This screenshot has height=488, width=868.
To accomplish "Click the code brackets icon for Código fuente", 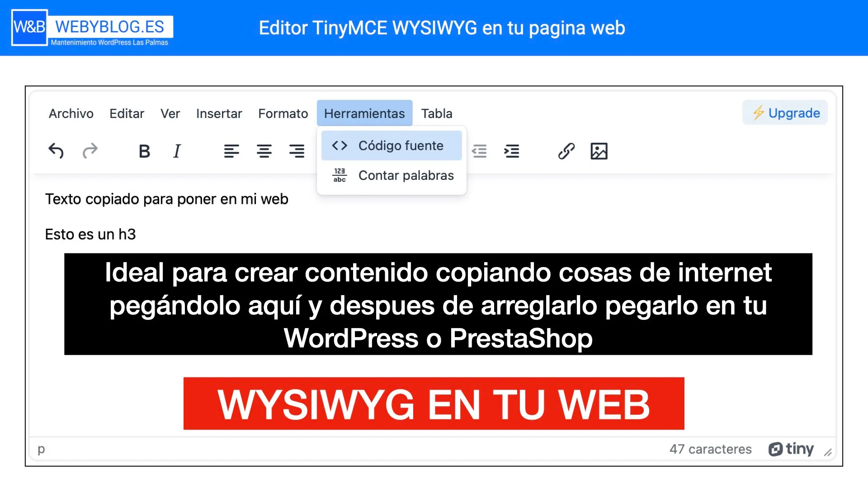I will [x=340, y=145].
